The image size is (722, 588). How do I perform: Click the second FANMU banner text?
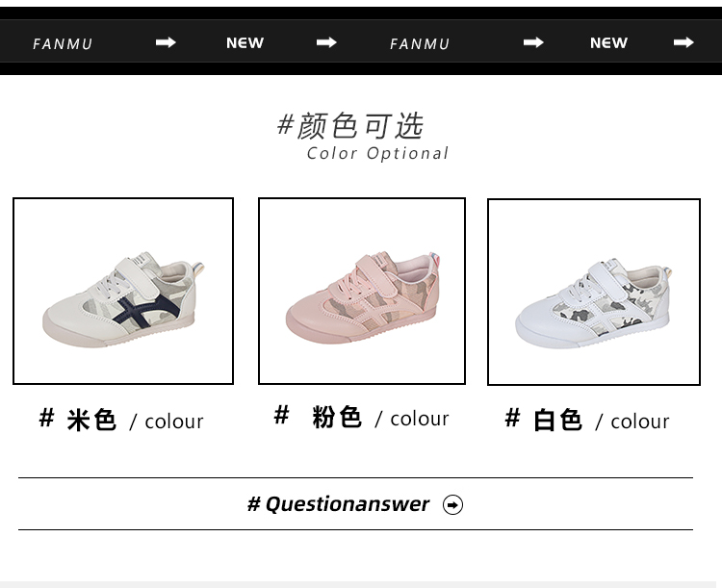[420, 43]
